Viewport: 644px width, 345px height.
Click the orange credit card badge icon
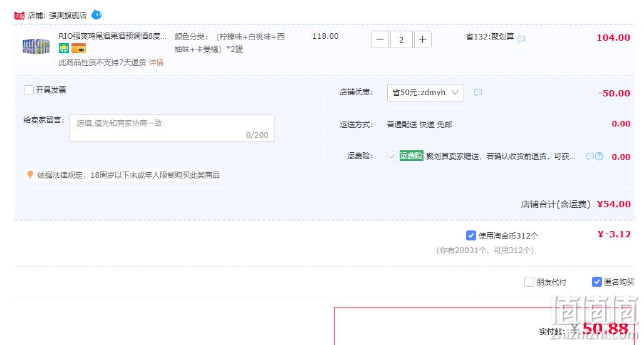78,48
